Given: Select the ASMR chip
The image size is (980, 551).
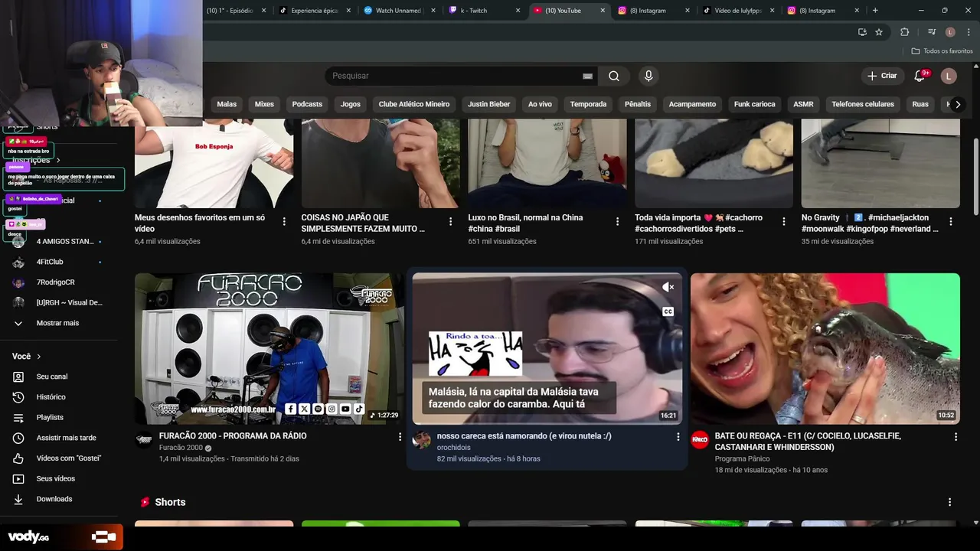Looking at the screenshot, I should pyautogui.click(x=803, y=104).
